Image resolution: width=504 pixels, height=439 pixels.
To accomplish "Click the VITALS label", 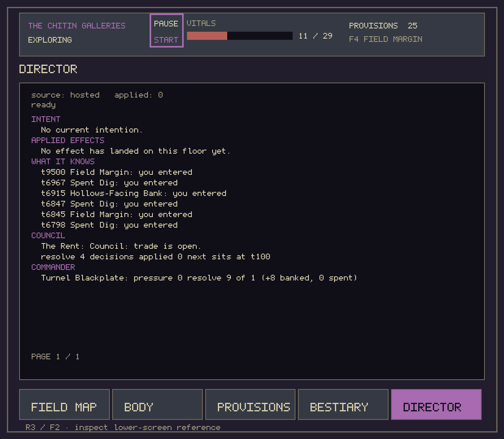I will [x=201, y=23].
